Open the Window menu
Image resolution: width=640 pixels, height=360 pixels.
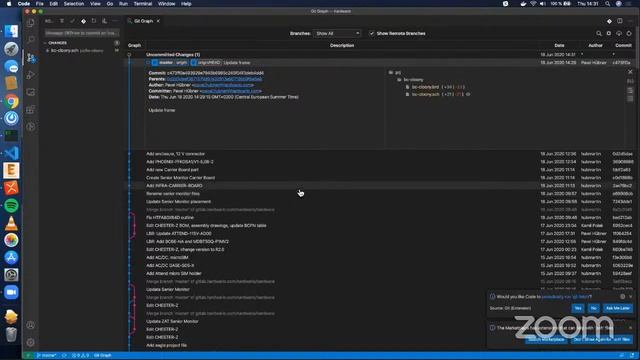click(167, 4)
